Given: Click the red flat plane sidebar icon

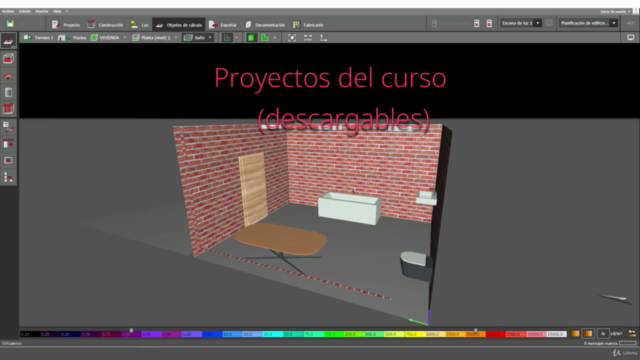Looking at the screenshot, I should point(9,76).
